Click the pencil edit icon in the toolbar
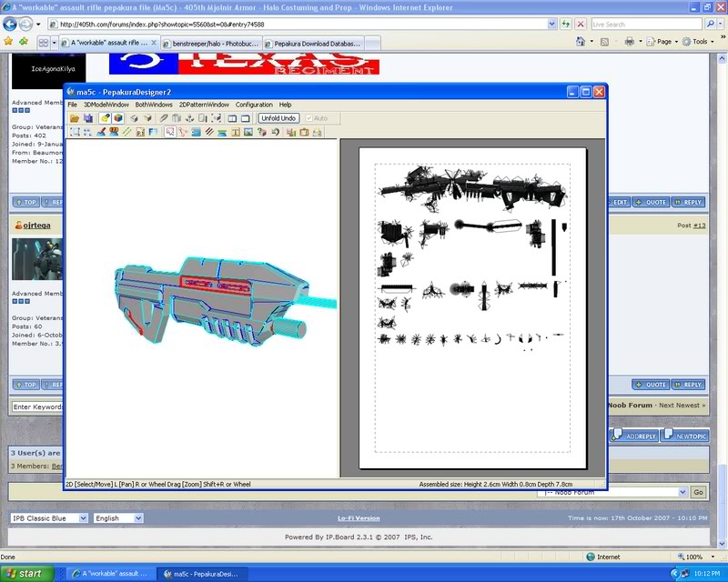The width and height of the screenshot is (728, 582). [164, 118]
